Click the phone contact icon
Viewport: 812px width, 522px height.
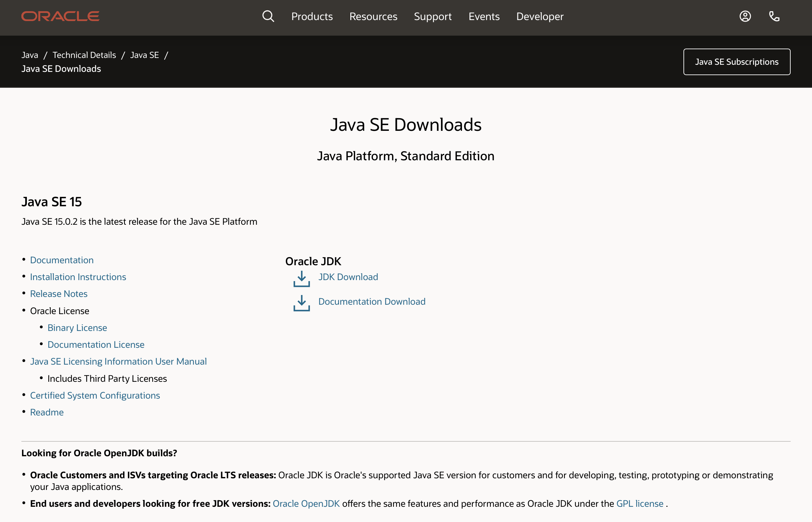(x=774, y=16)
